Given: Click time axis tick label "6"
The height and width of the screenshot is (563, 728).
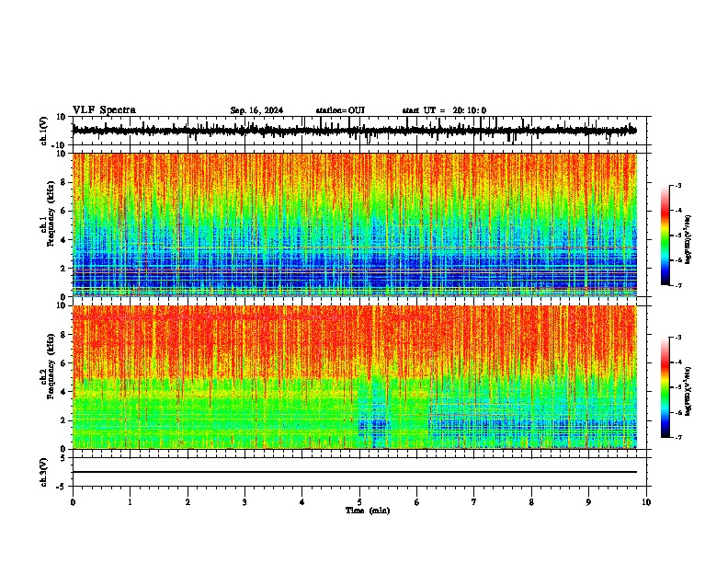Looking at the screenshot, I should (x=416, y=502).
